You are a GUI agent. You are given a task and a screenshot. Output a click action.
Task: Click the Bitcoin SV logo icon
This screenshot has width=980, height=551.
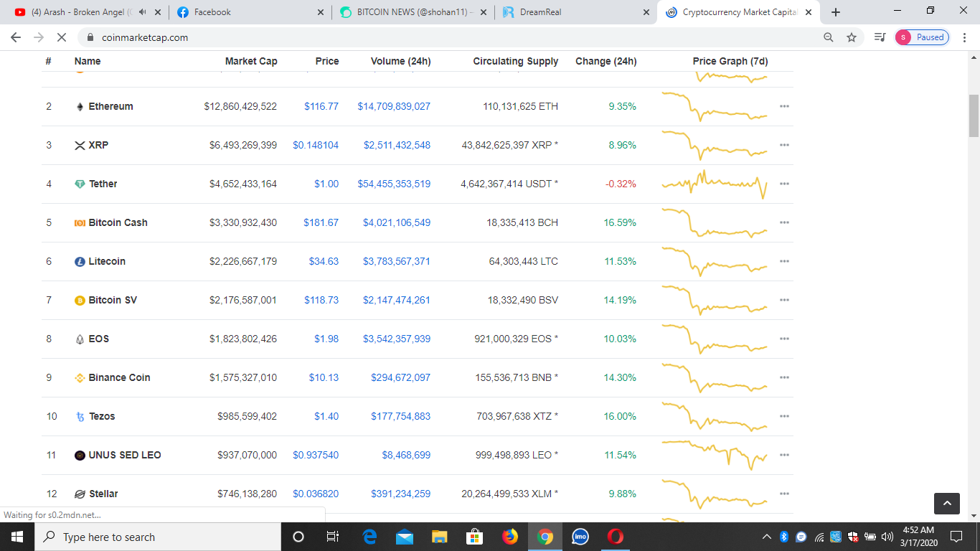(x=80, y=300)
